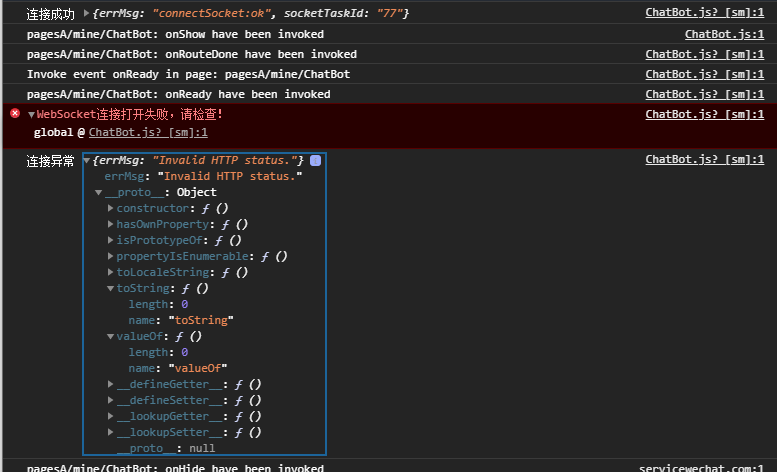Collapse the Invalid HTTP status object
The height and width of the screenshot is (472, 777).
point(87,160)
